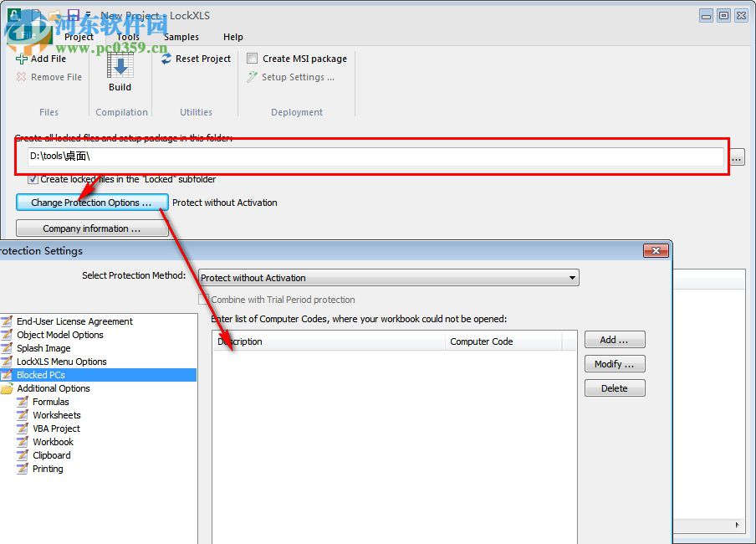756x544 pixels.
Task: Open the Tools menu
Action: tap(128, 37)
